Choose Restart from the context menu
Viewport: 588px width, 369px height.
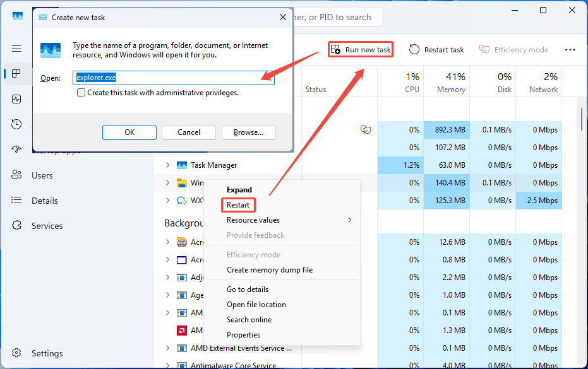click(238, 204)
